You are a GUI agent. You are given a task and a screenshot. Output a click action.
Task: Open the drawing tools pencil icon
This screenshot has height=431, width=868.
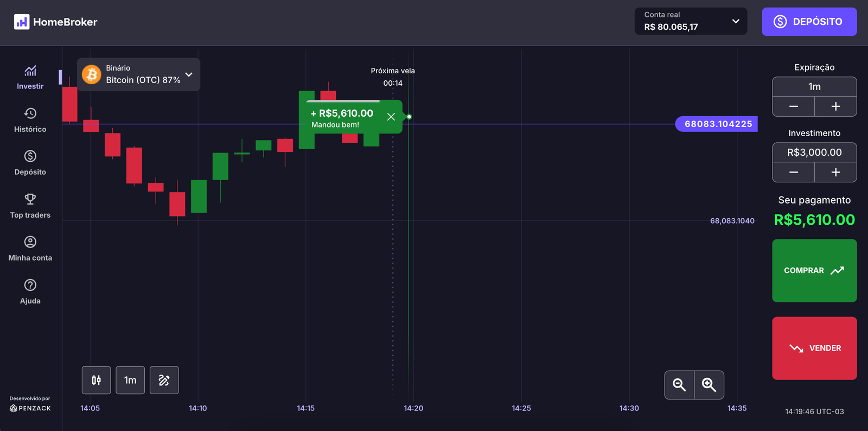(x=164, y=380)
